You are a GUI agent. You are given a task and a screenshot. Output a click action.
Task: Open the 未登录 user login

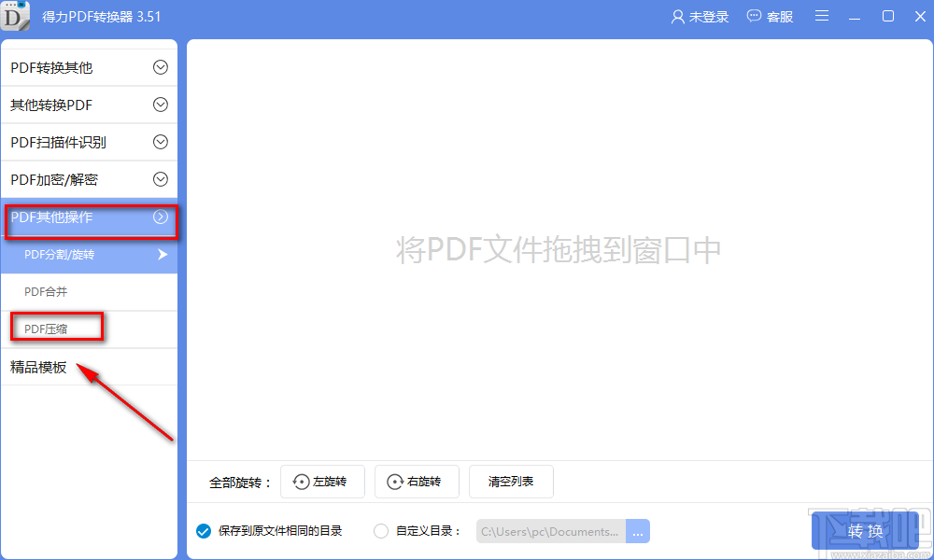[x=700, y=17]
